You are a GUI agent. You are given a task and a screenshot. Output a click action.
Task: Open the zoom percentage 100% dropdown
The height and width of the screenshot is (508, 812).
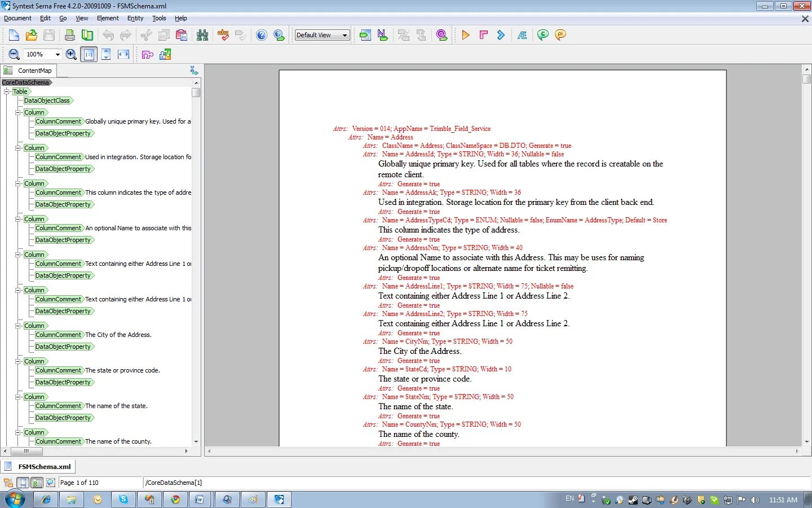click(58, 55)
